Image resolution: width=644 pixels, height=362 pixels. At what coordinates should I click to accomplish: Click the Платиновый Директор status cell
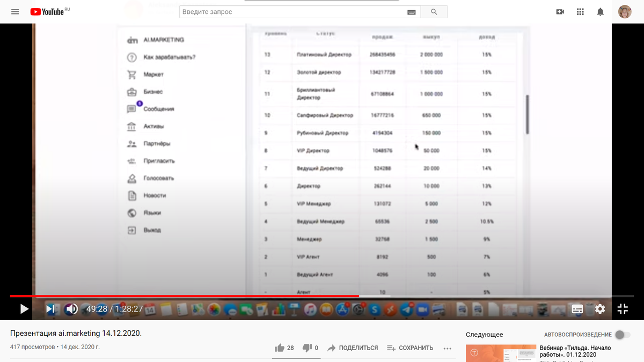click(x=324, y=55)
